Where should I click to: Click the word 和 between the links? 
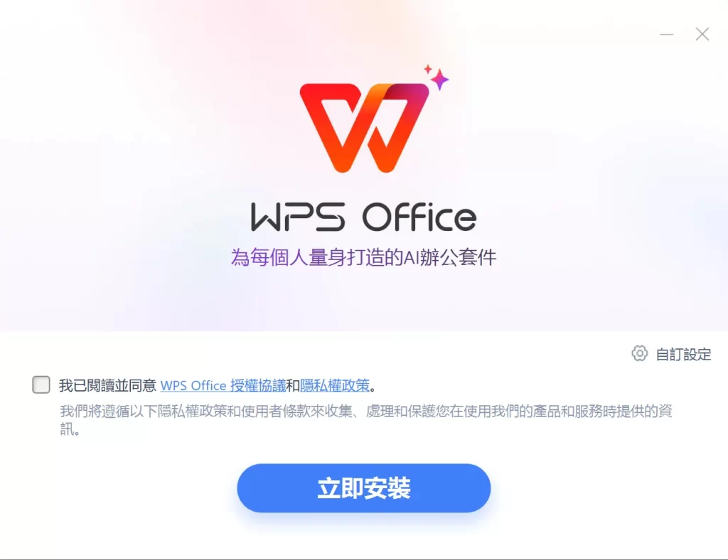pos(293,386)
